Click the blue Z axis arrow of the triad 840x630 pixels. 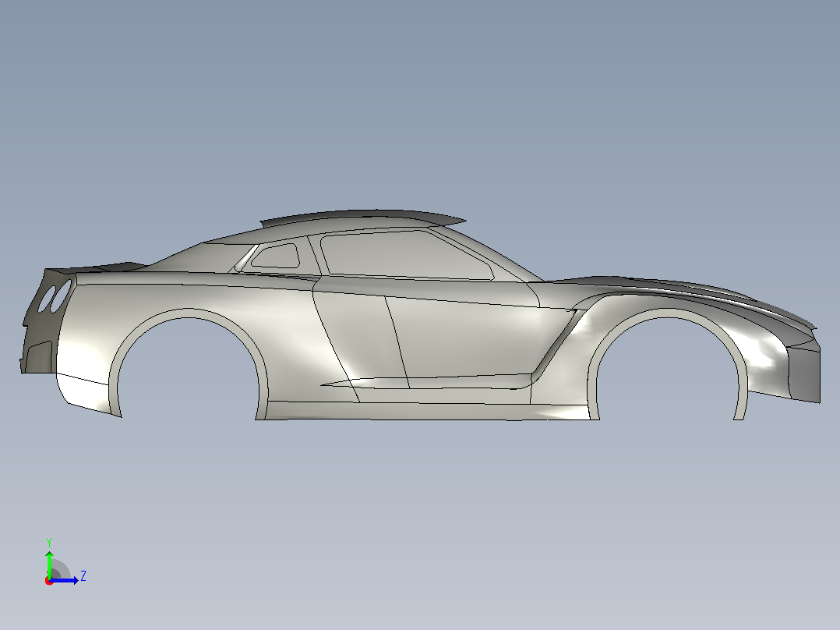pyautogui.click(x=65, y=580)
